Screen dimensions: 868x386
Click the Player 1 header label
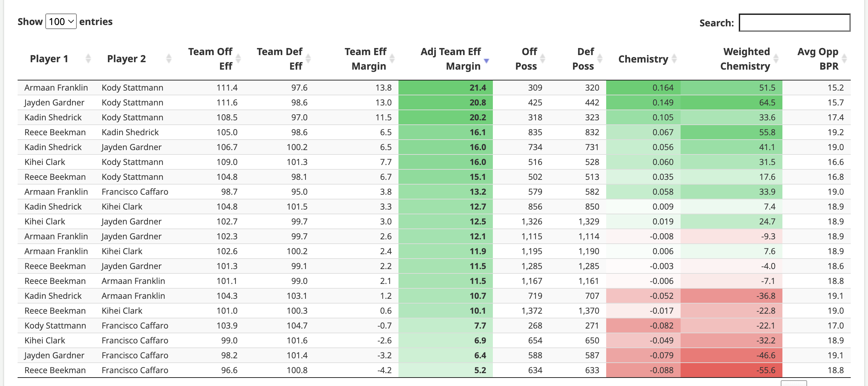coord(49,59)
